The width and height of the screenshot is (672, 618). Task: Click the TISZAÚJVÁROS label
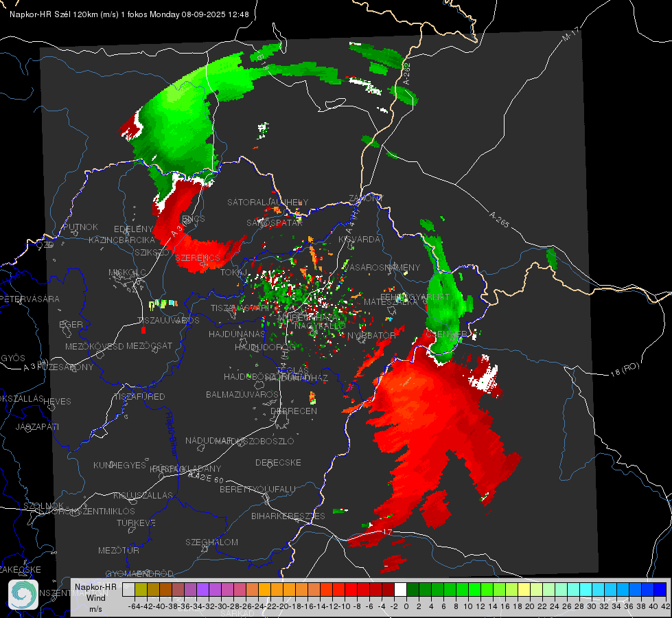point(168,321)
